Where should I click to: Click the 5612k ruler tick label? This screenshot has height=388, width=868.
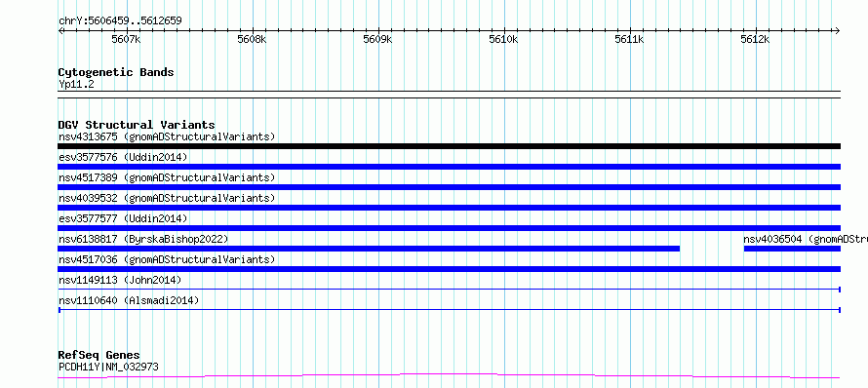[x=755, y=39]
